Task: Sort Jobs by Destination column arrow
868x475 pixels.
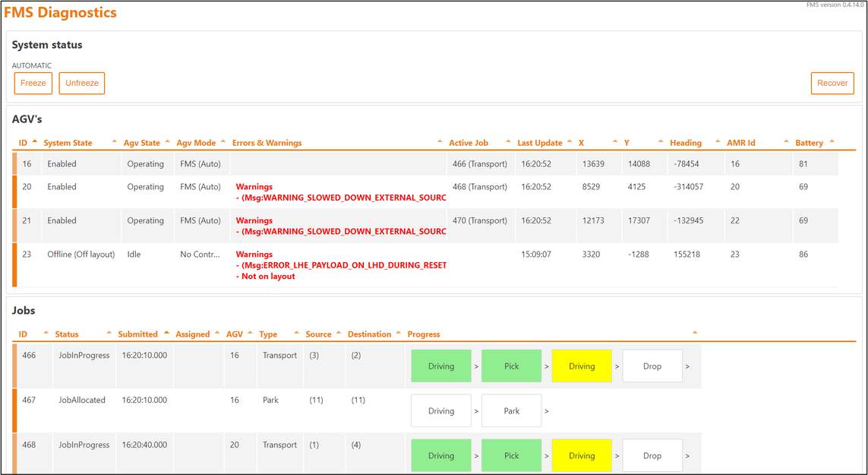Action: [398, 334]
